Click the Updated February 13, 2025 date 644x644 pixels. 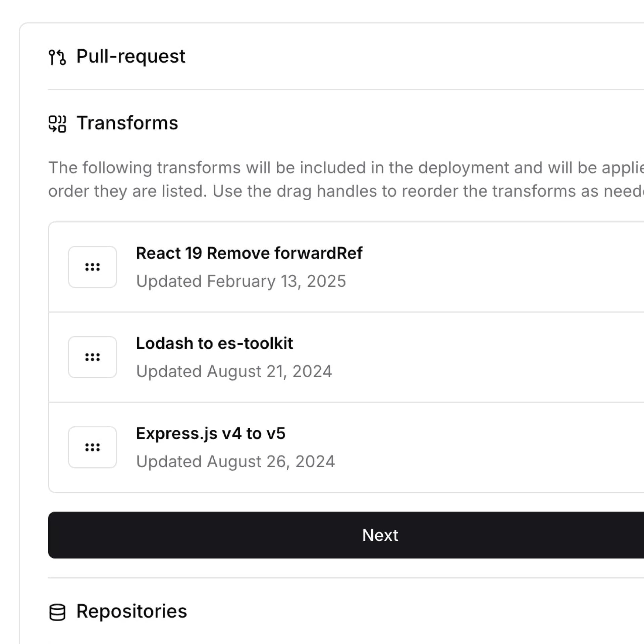(241, 281)
